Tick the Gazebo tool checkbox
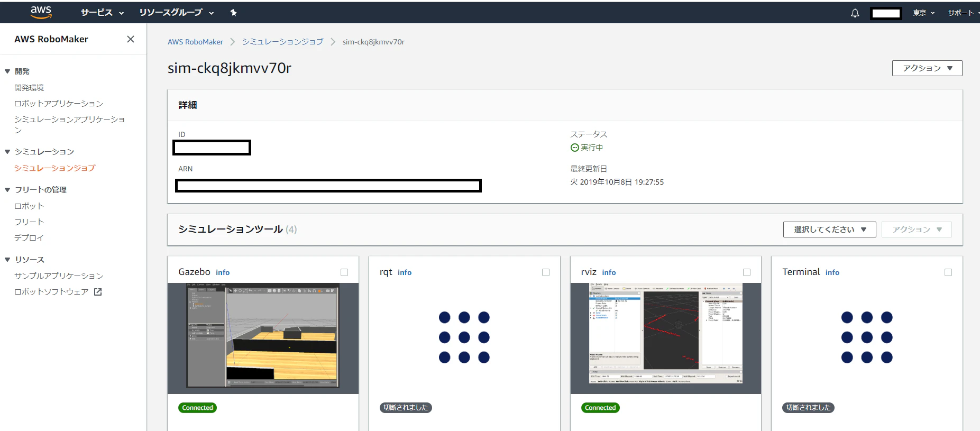 pyautogui.click(x=344, y=272)
